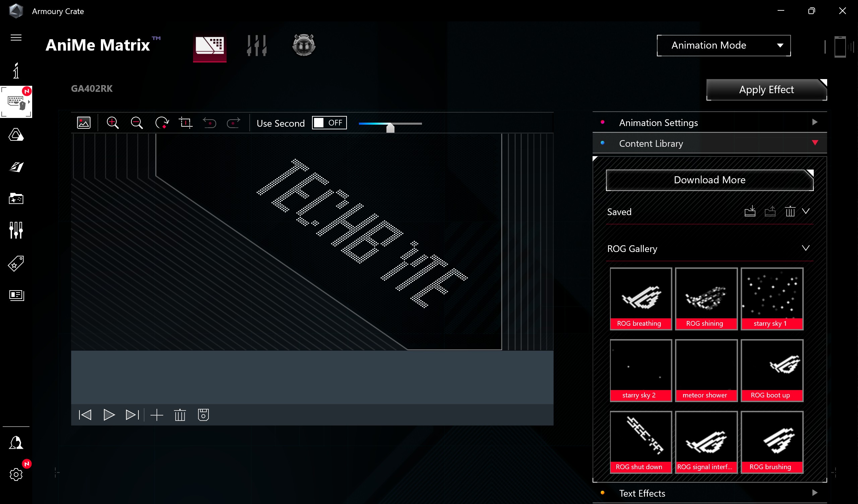
Task: Rotate the canvas content
Action: pos(162,123)
